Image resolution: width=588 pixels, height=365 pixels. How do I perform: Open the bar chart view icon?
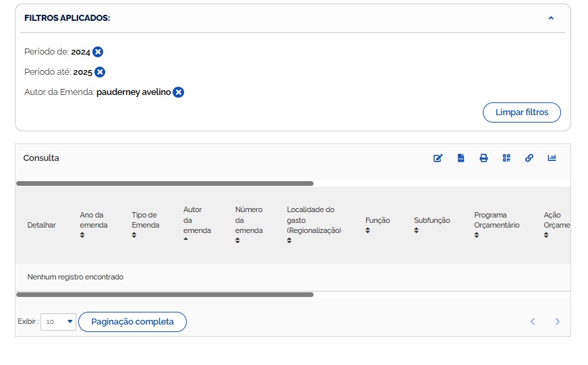(x=552, y=158)
